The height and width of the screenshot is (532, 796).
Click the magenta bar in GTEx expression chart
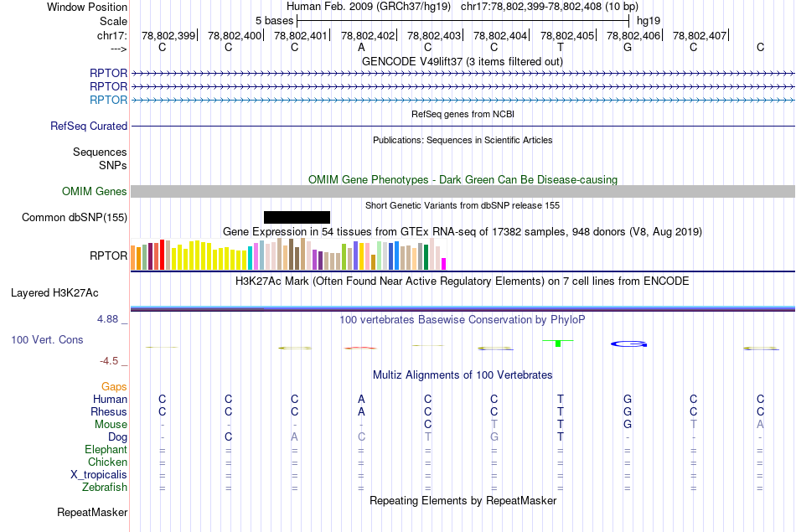444,264
